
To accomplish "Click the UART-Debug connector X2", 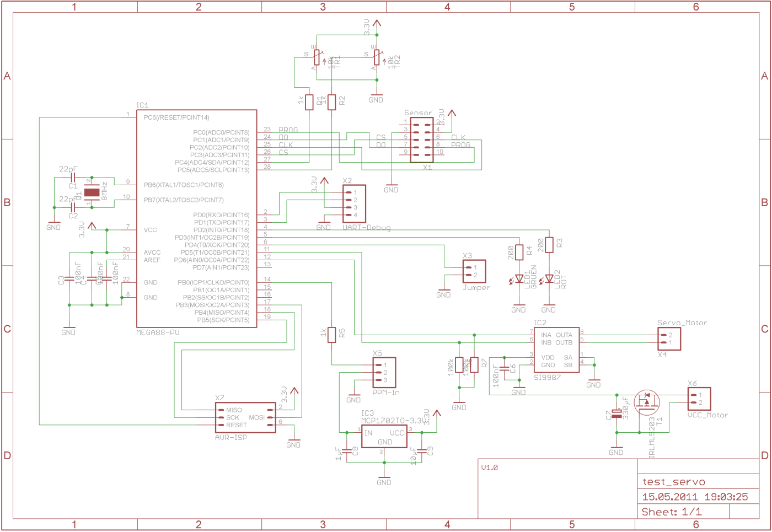I will point(354,204).
